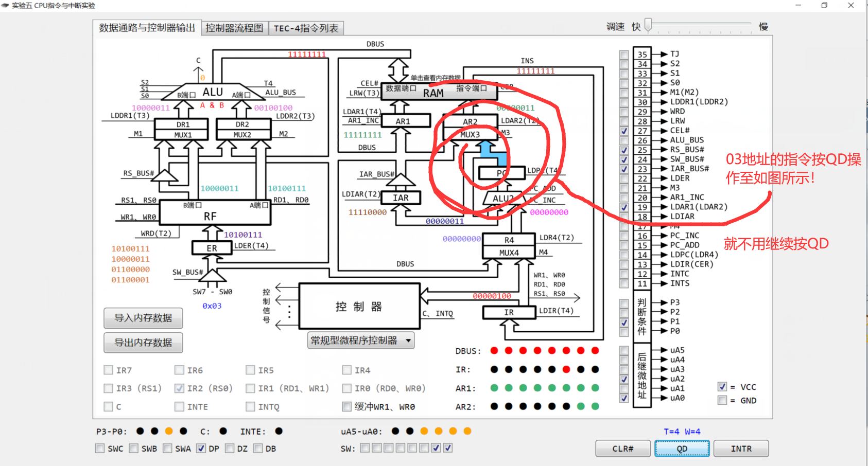Click 导入内存数据 button
Screen dimensions: 868x466
(x=143, y=318)
